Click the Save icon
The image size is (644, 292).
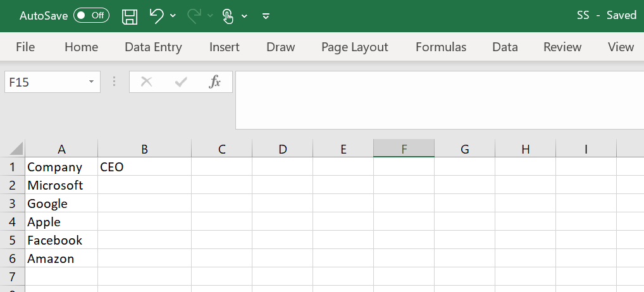point(130,16)
